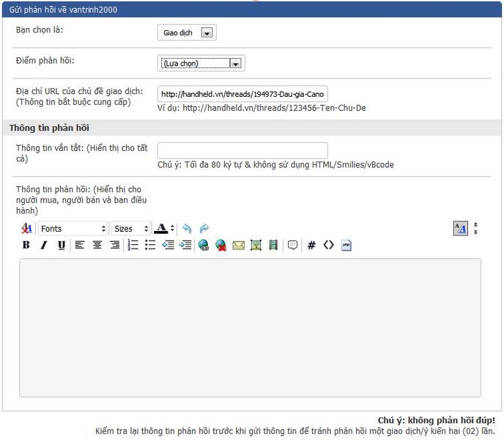Toggle underline text formatting
504x440 pixels.
tap(61, 245)
